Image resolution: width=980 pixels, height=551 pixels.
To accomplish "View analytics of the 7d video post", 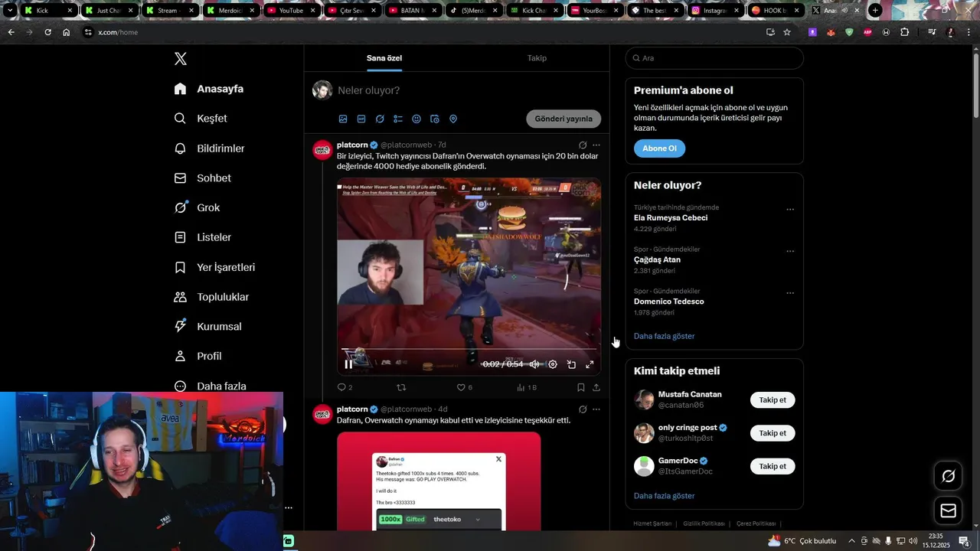I will [x=526, y=387].
